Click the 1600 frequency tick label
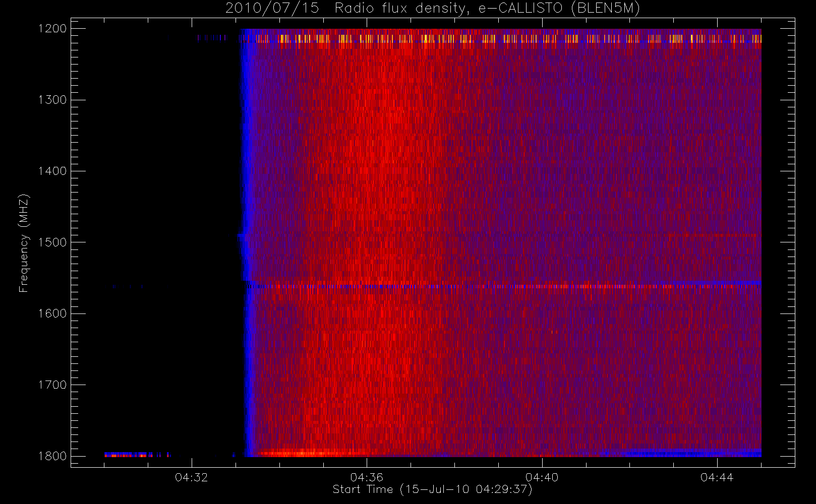The image size is (816, 504). click(52, 313)
